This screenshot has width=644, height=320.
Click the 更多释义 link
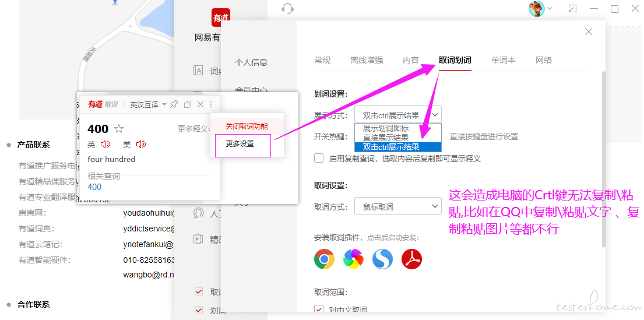[x=194, y=129]
